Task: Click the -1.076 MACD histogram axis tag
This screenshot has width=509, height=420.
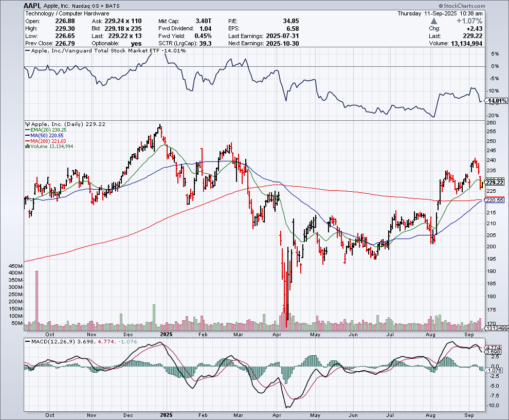Action: pyautogui.click(x=495, y=370)
